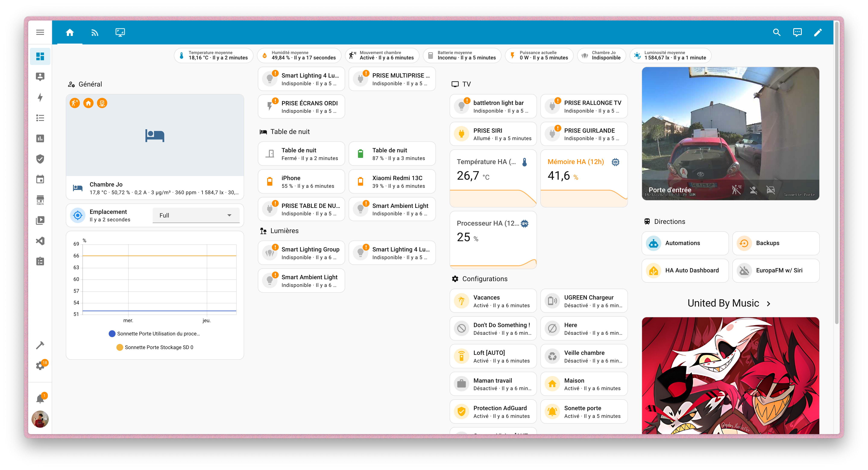This screenshot has width=868, height=470.
Task: Click Humidité moyenne badge
Action: [299, 55]
